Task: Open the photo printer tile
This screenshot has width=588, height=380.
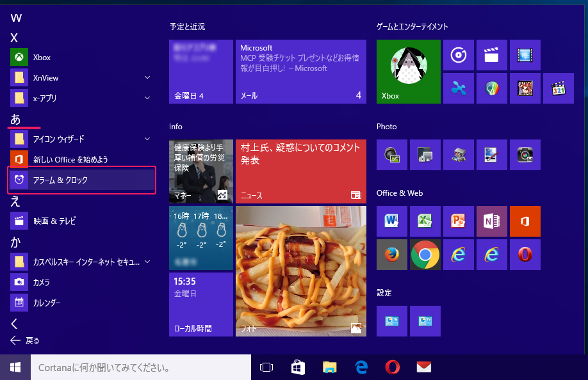Action: pyautogui.click(x=458, y=155)
